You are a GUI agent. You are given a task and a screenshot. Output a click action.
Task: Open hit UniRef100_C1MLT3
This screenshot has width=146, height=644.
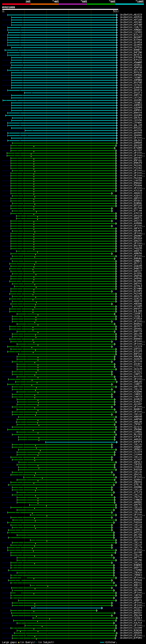tap(131, 27)
